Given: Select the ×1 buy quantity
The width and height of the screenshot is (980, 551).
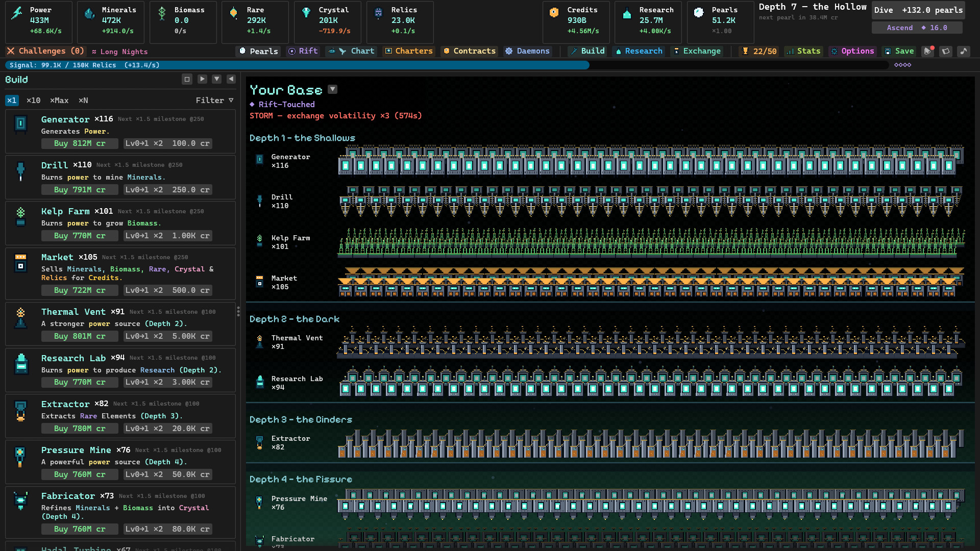Looking at the screenshot, I should 12,101.
